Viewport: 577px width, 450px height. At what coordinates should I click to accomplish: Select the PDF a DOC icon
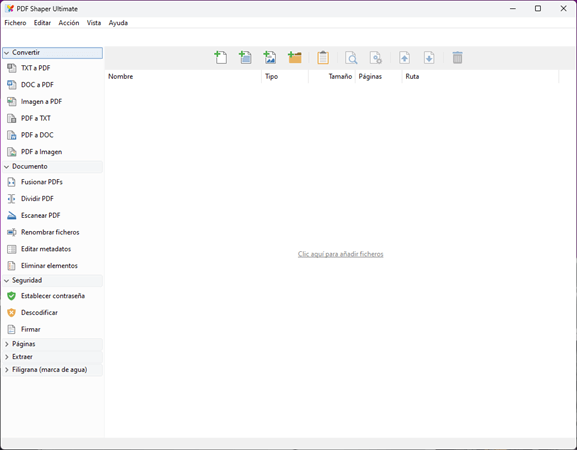12,135
